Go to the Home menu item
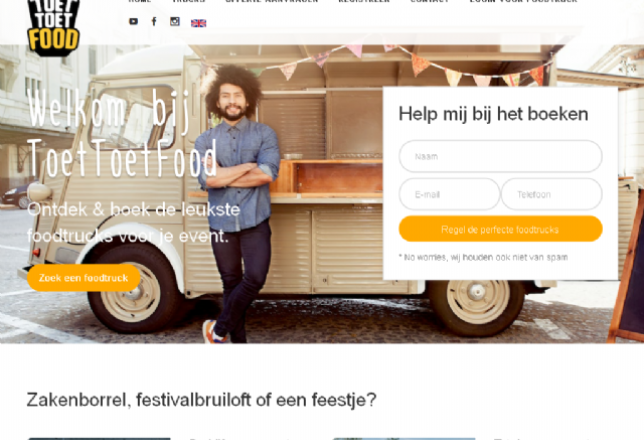This screenshot has width=644, height=440. [x=140, y=1]
